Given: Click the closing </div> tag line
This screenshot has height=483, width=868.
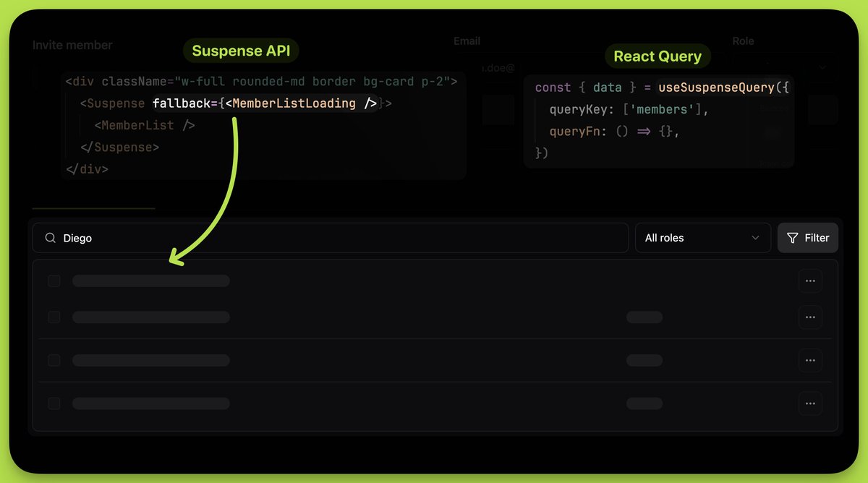Looking at the screenshot, I should (x=87, y=168).
